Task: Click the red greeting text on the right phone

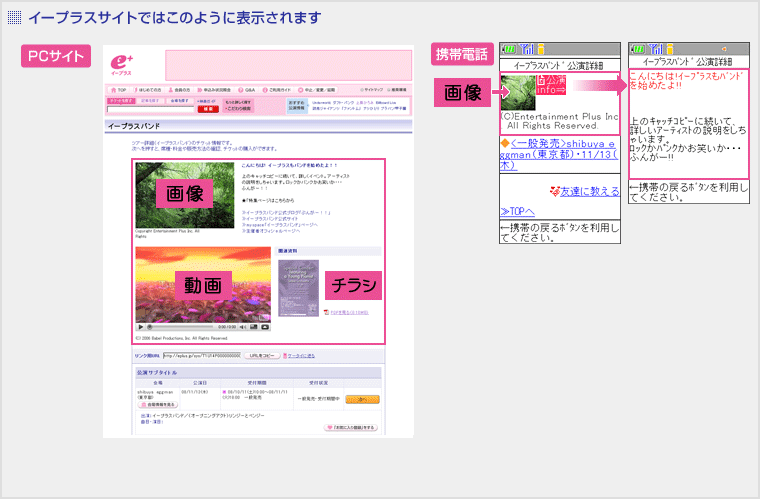Action: tap(686, 80)
